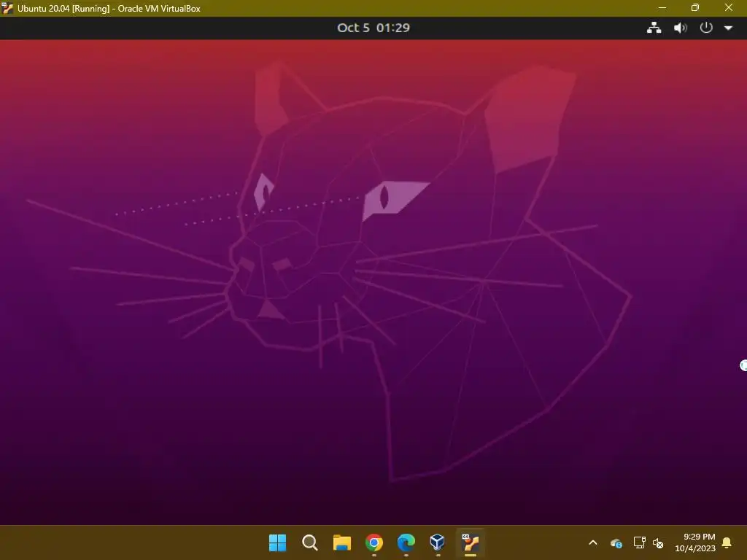This screenshot has height=560, width=747.
Task: Switch to Microsoft Edge in the taskbar
Action: click(406, 542)
